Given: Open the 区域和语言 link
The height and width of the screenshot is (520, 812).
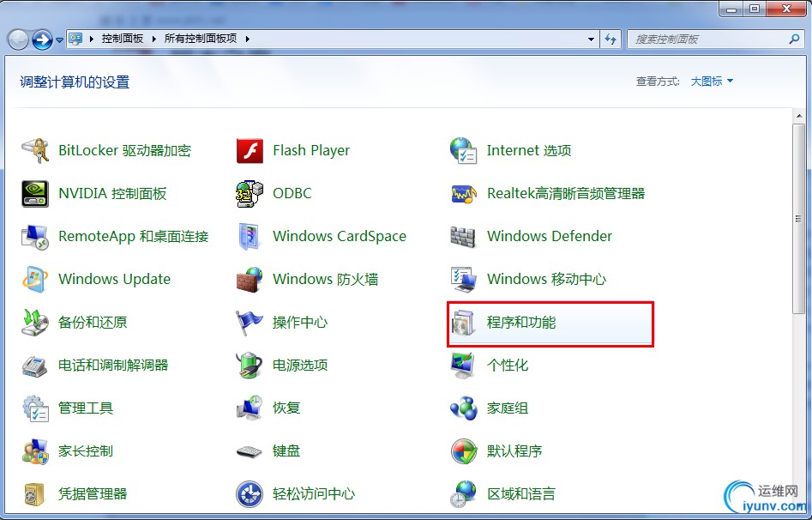Looking at the screenshot, I should click(x=521, y=494).
